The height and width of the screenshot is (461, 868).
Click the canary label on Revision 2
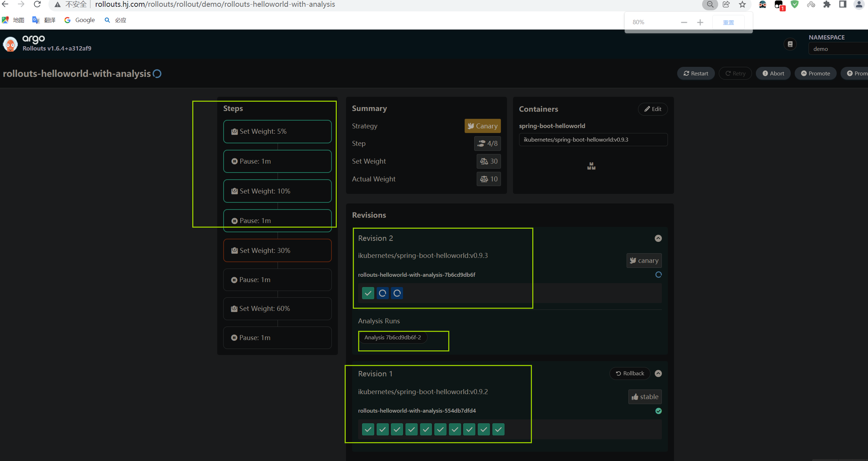click(644, 260)
